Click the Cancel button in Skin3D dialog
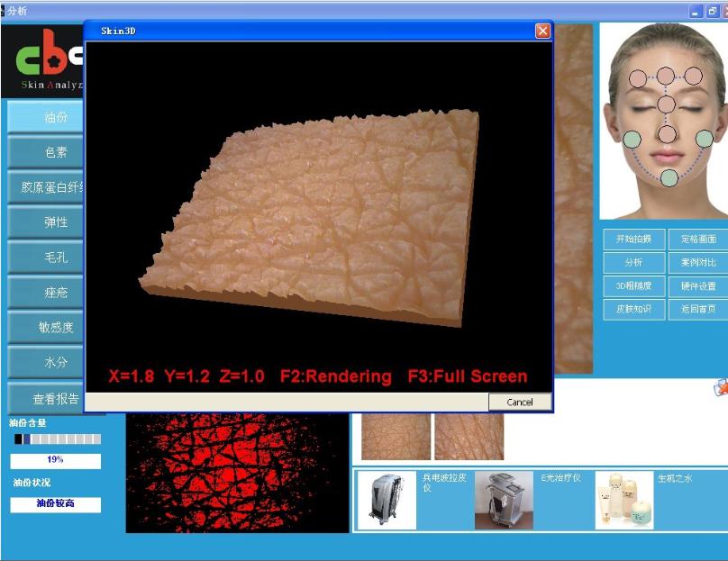Image resolution: width=728 pixels, height=561 pixels. coord(519,402)
